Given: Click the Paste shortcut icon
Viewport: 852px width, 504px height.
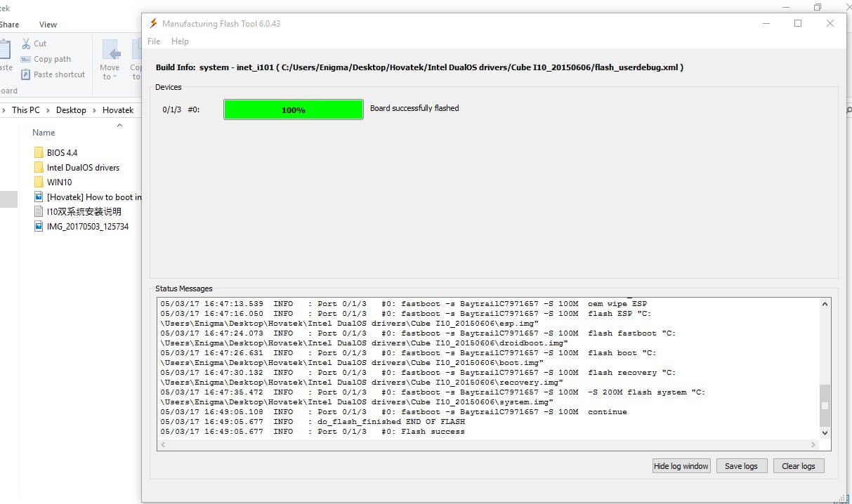Looking at the screenshot, I should pos(27,74).
